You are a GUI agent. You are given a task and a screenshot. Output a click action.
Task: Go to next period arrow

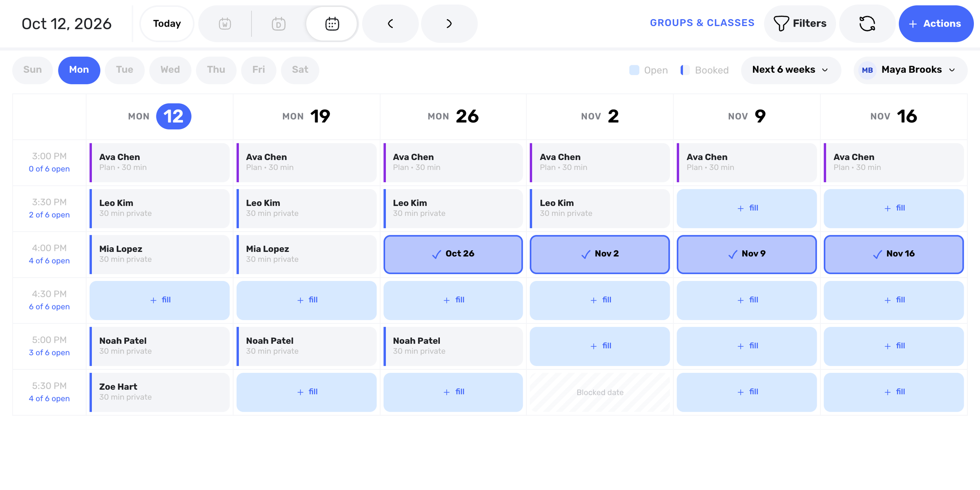point(449,24)
